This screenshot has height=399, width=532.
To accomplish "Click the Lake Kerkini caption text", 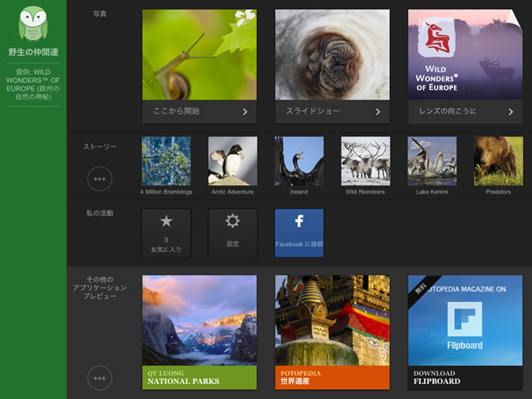I will pyautogui.click(x=432, y=192).
